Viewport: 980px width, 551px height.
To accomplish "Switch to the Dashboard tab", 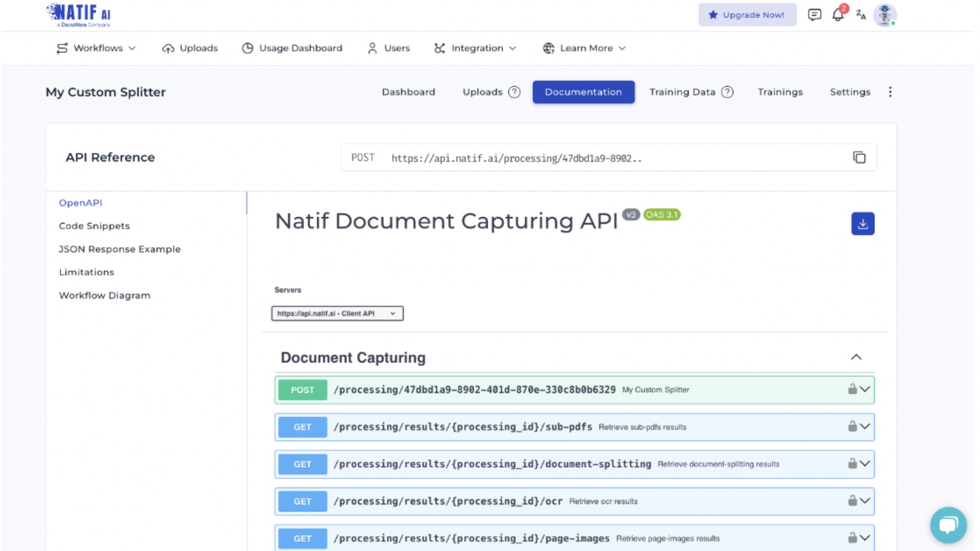I will [x=408, y=92].
